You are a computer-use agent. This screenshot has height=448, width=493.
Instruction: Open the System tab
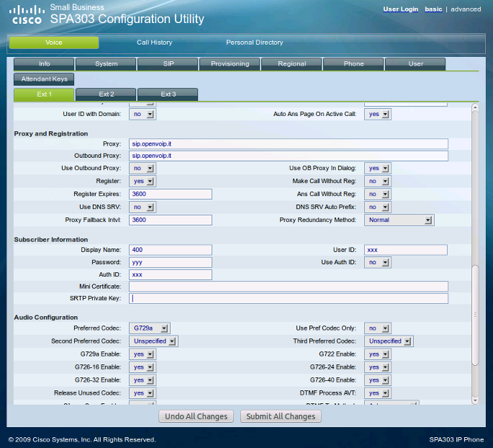[106, 64]
